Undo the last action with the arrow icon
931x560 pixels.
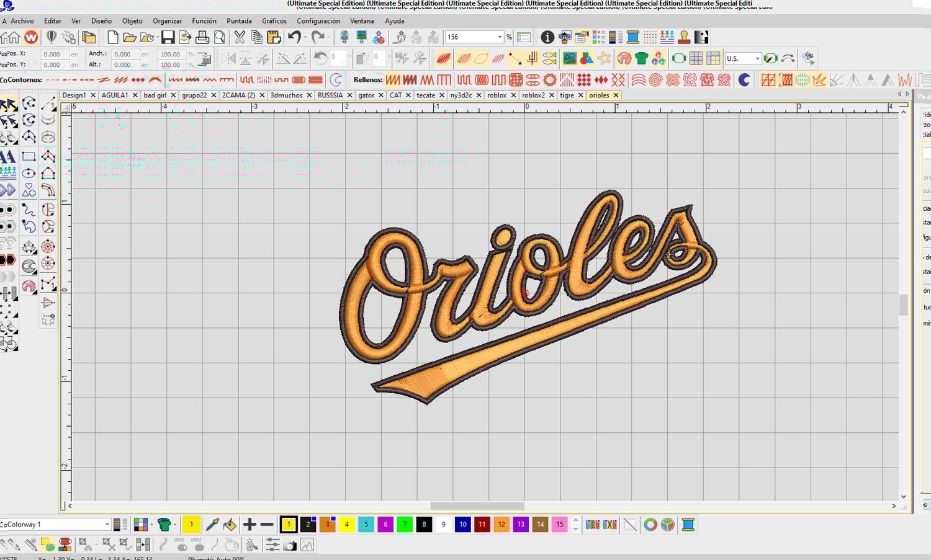[294, 37]
